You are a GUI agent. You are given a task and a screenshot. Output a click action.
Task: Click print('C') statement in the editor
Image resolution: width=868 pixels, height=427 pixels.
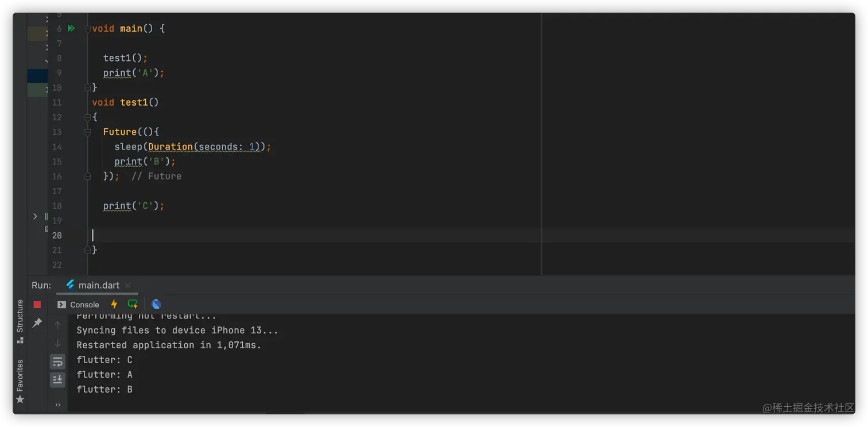point(134,206)
